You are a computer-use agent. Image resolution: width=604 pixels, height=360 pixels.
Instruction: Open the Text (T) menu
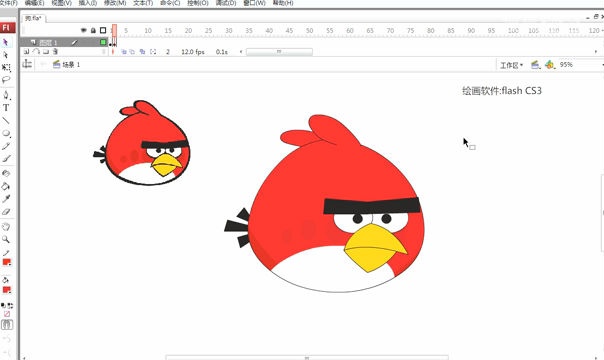tap(143, 3)
